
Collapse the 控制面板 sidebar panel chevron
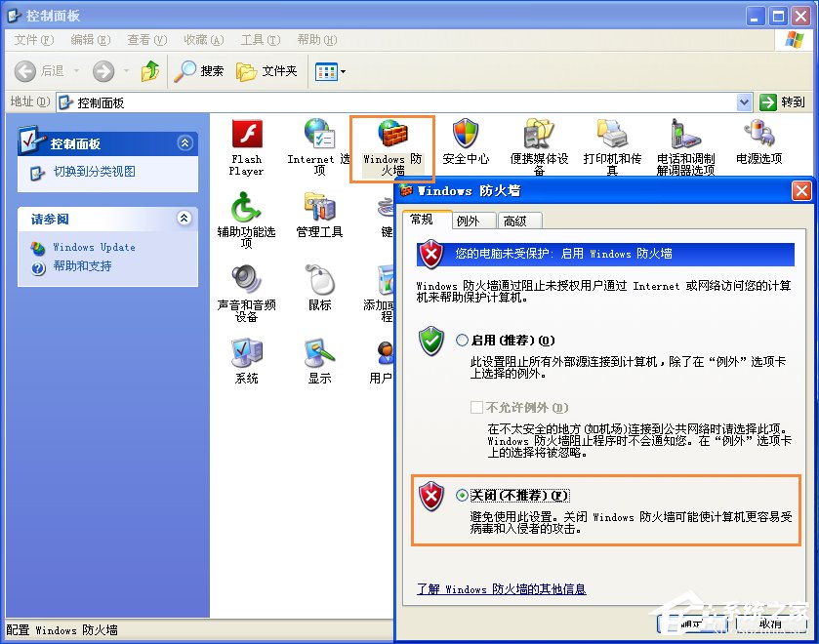(184, 142)
